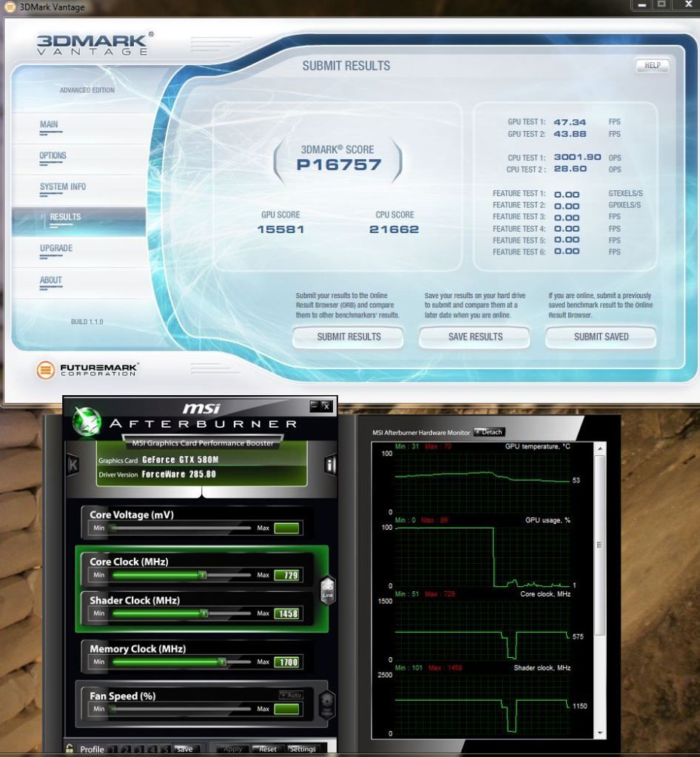Open the Afterburner Settings dialog
Screen dimensions: 700x757
(x=303, y=749)
